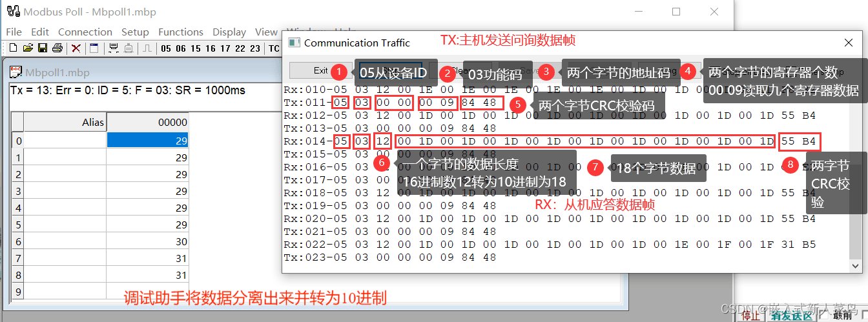Select the value 29 in row 5
The image size is (868, 322).
coord(148,225)
